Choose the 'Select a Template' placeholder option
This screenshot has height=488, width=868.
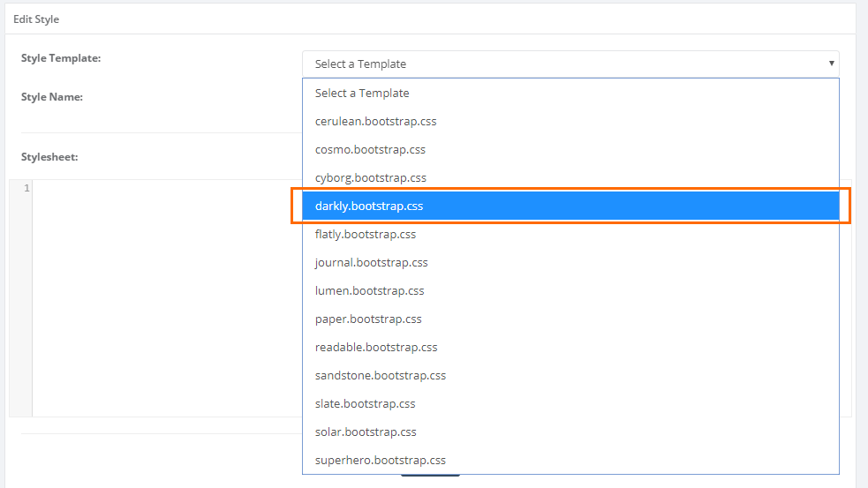(x=362, y=93)
